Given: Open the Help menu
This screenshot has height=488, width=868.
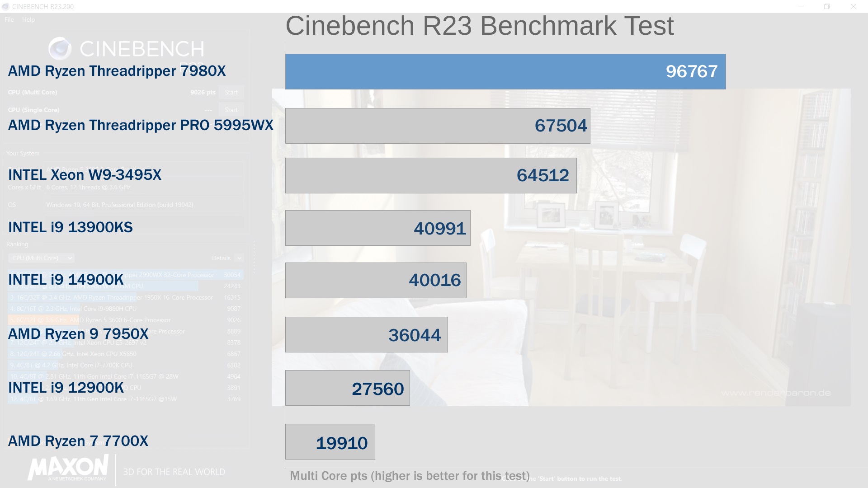Looking at the screenshot, I should point(28,19).
